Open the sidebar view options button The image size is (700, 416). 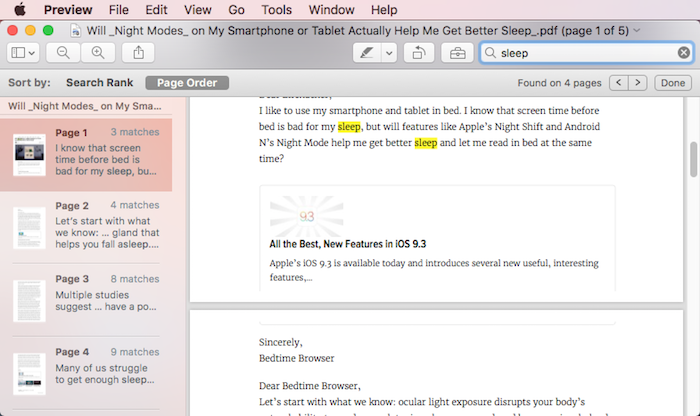23,53
